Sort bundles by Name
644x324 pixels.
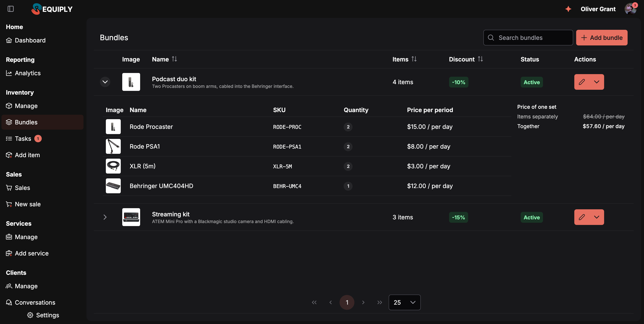point(174,59)
